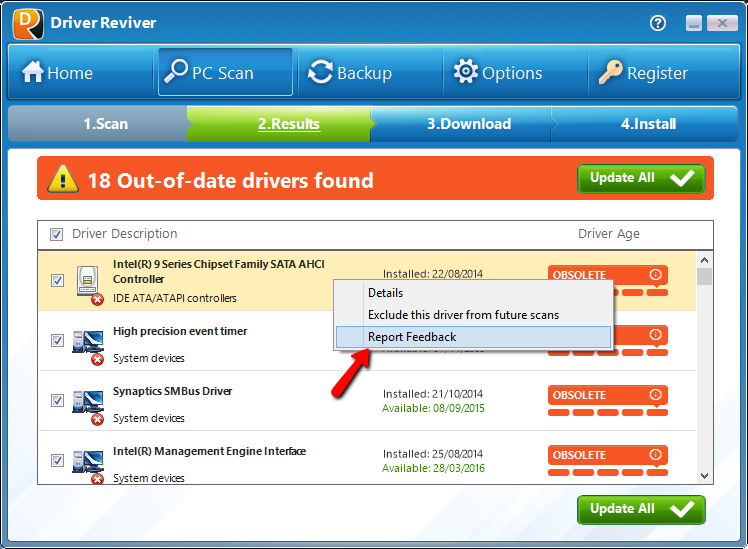Choose Exclude this driver from future scans
Viewport: 748px width, 549px height.
473,315
